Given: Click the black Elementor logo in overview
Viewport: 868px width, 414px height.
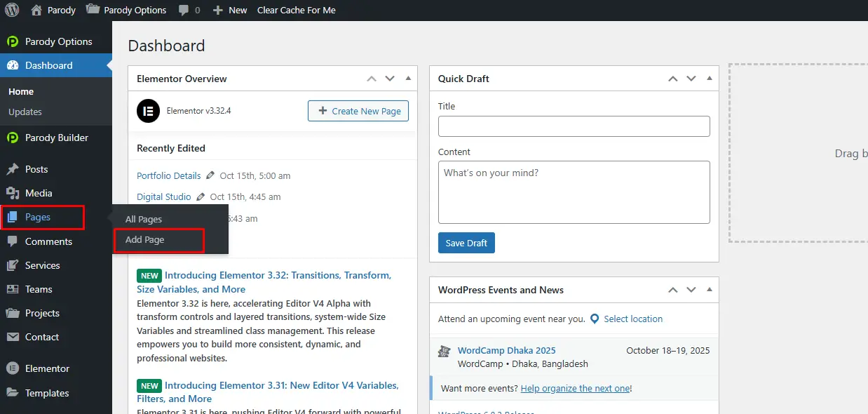Looking at the screenshot, I should tap(148, 111).
